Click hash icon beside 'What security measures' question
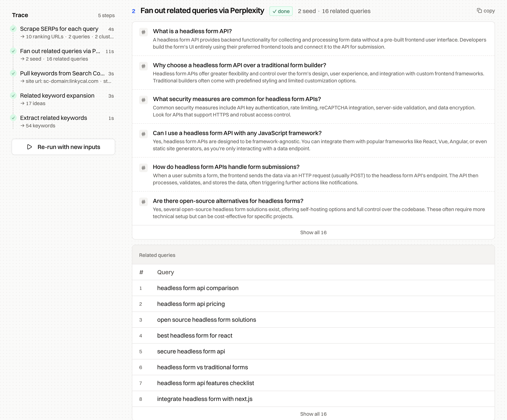507x420 pixels. click(x=143, y=100)
